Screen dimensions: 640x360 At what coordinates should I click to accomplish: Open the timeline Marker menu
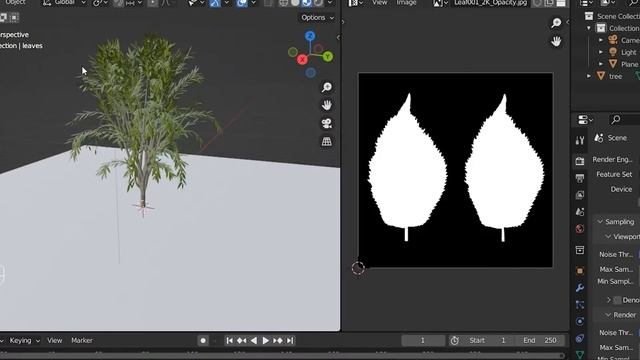(x=82, y=340)
